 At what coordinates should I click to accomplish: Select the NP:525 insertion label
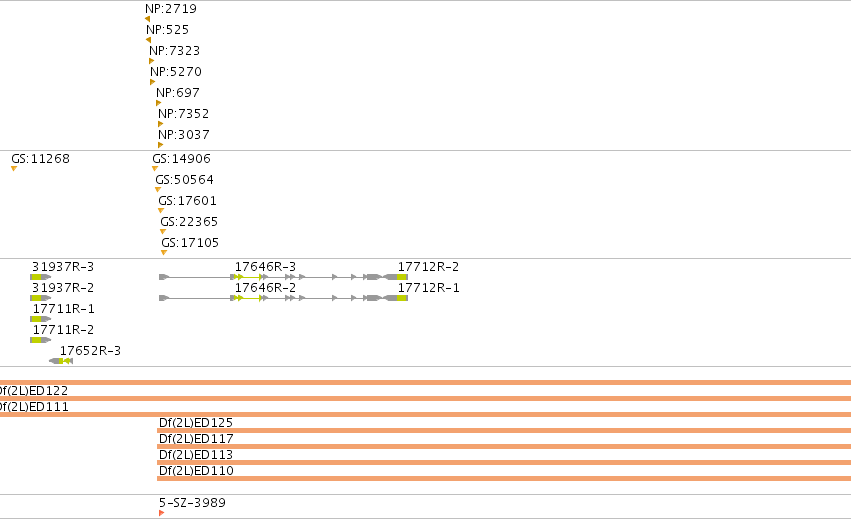tap(167, 30)
